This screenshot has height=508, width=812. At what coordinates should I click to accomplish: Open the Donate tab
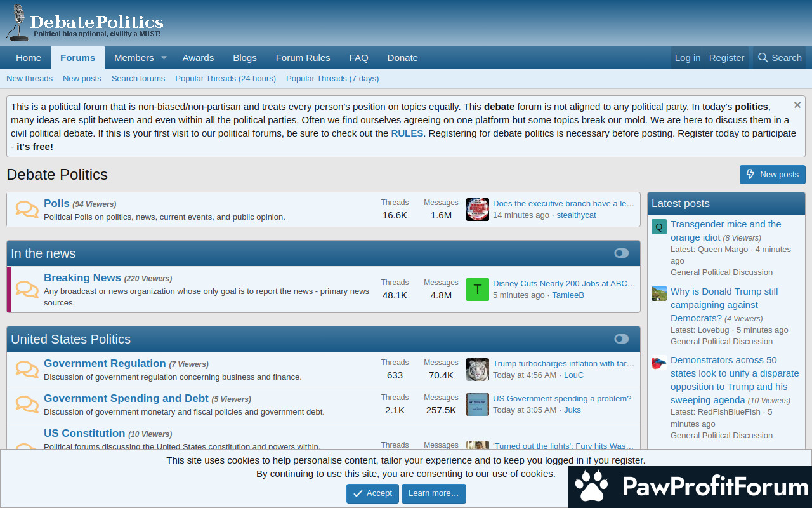pos(403,58)
